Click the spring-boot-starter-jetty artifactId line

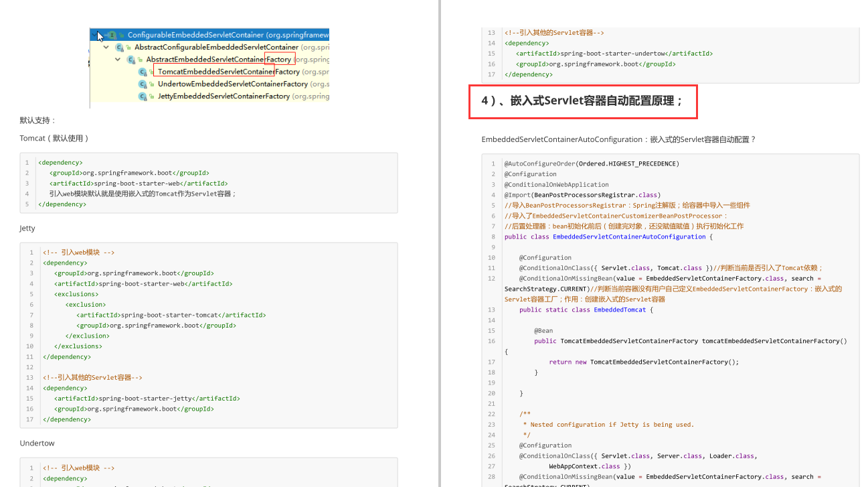click(147, 399)
